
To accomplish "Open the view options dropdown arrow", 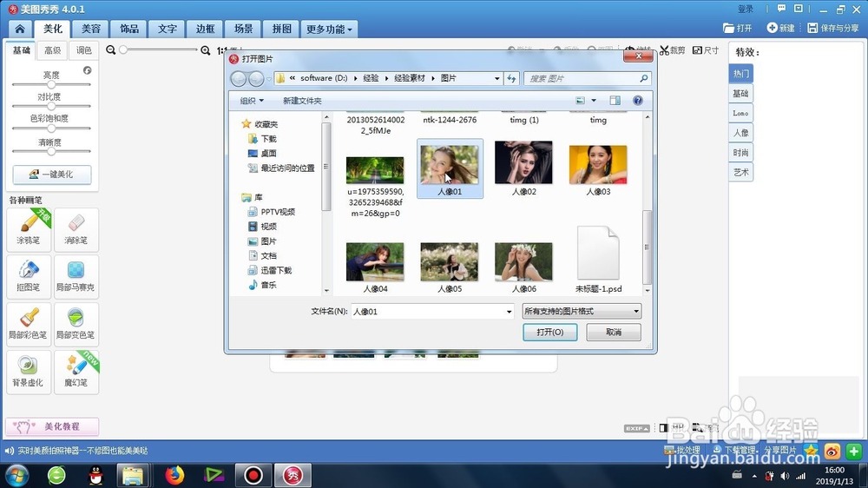I will (x=594, y=100).
